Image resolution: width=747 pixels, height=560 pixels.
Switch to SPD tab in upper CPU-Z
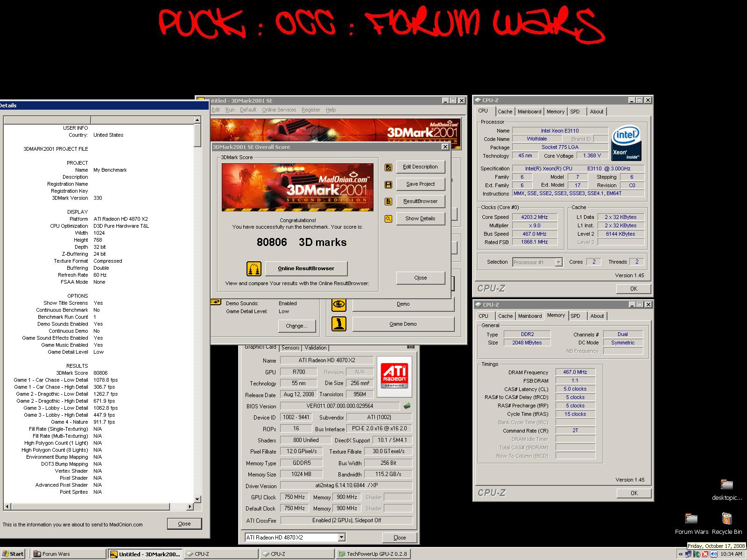click(x=575, y=112)
